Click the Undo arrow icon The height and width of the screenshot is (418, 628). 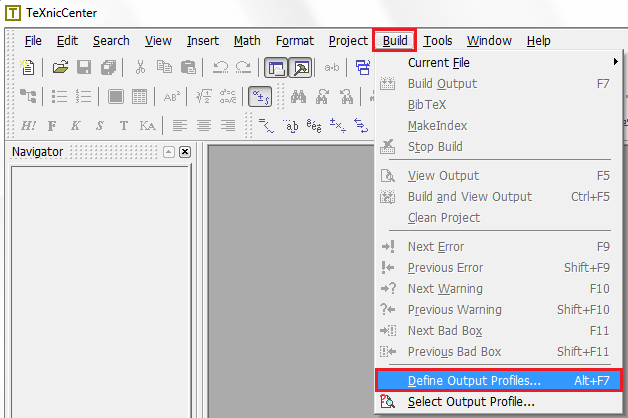(220, 67)
